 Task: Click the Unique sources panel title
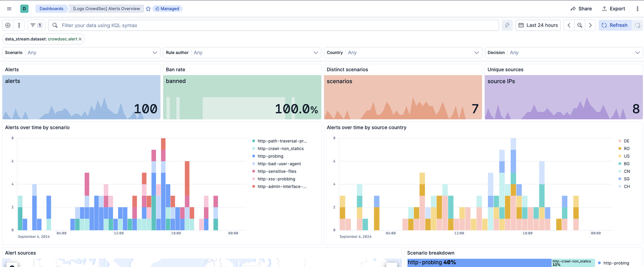coord(506,70)
